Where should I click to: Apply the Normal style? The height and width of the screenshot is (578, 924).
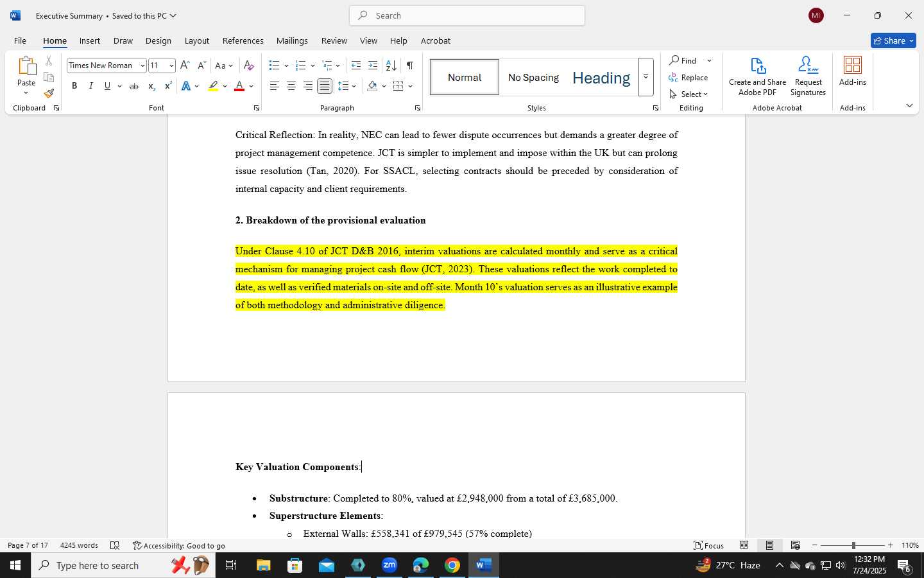pyautogui.click(x=465, y=77)
